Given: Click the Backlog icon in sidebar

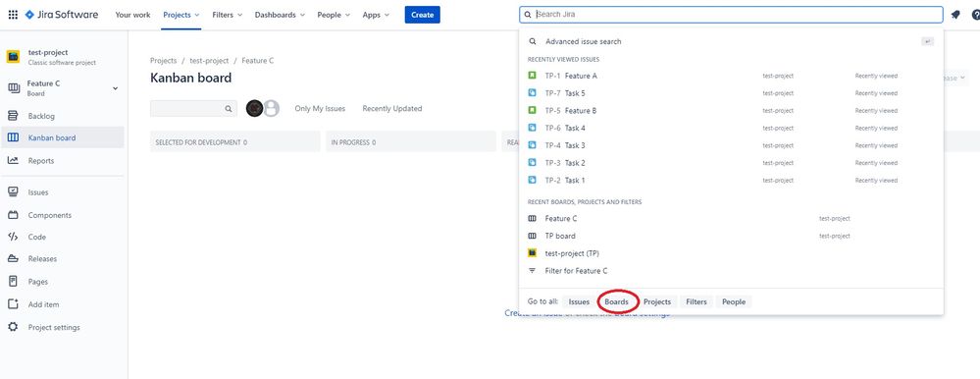Looking at the screenshot, I should tap(13, 116).
